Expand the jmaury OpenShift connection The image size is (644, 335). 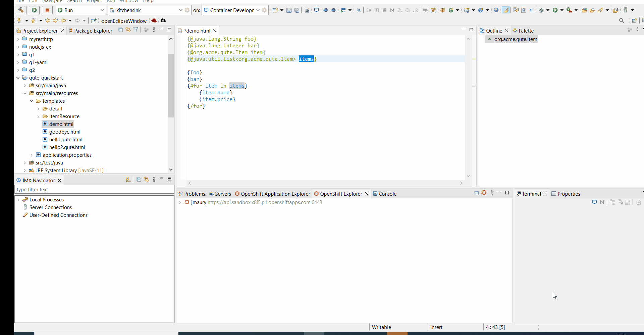point(180,202)
